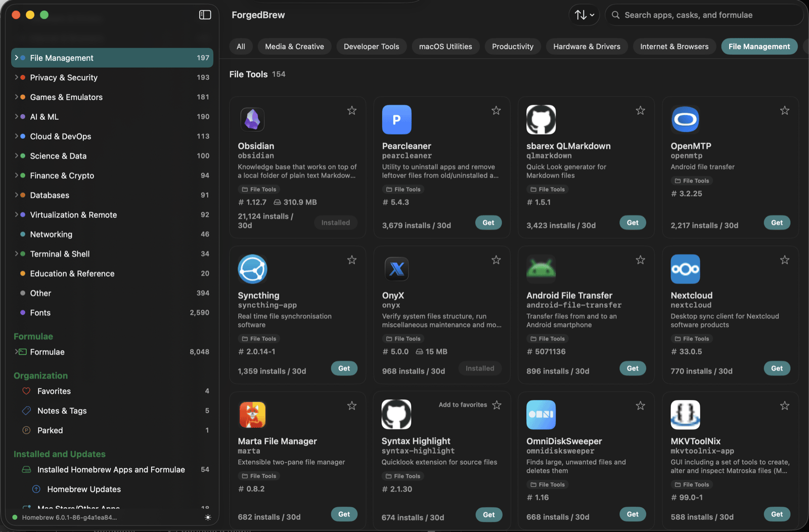Select Networking in the sidebar

pyautogui.click(x=112, y=234)
